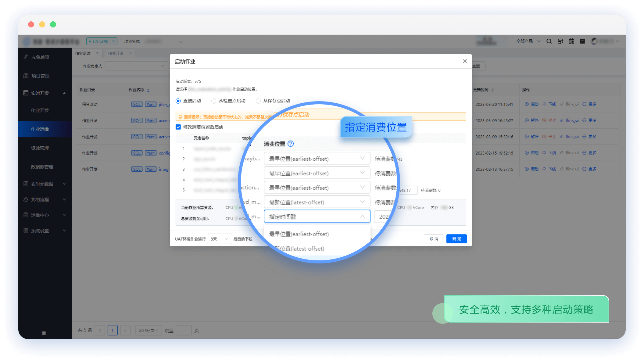Click the 确定 confirm button
The width and height of the screenshot is (644, 361).
(x=456, y=239)
